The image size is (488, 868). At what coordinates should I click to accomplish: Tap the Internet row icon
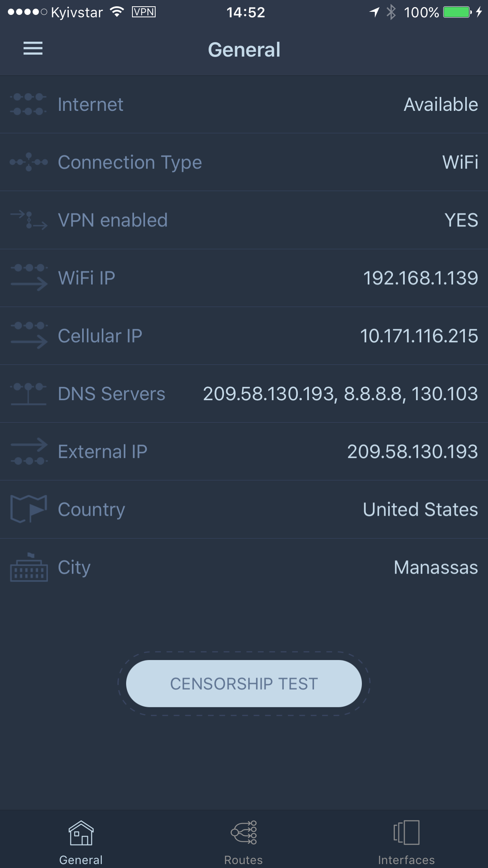tap(28, 105)
